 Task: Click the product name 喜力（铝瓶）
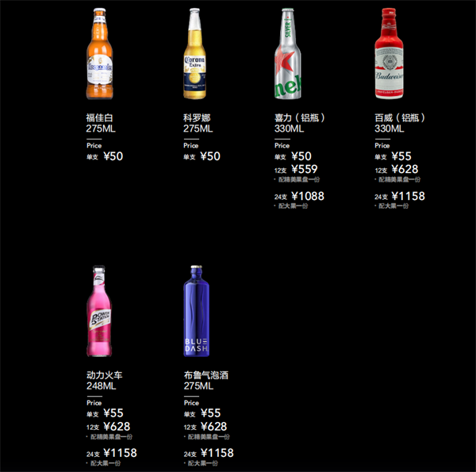click(x=300, y=117)
